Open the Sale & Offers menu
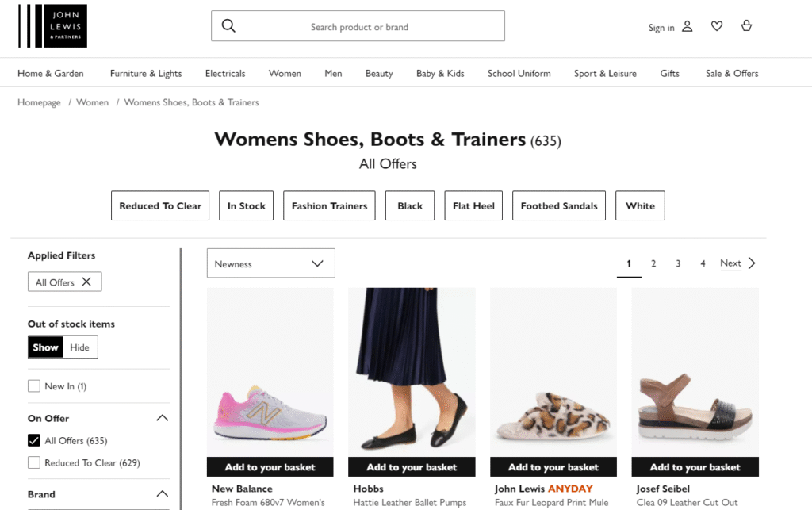 pyautogui.click(x=732, y=74)
